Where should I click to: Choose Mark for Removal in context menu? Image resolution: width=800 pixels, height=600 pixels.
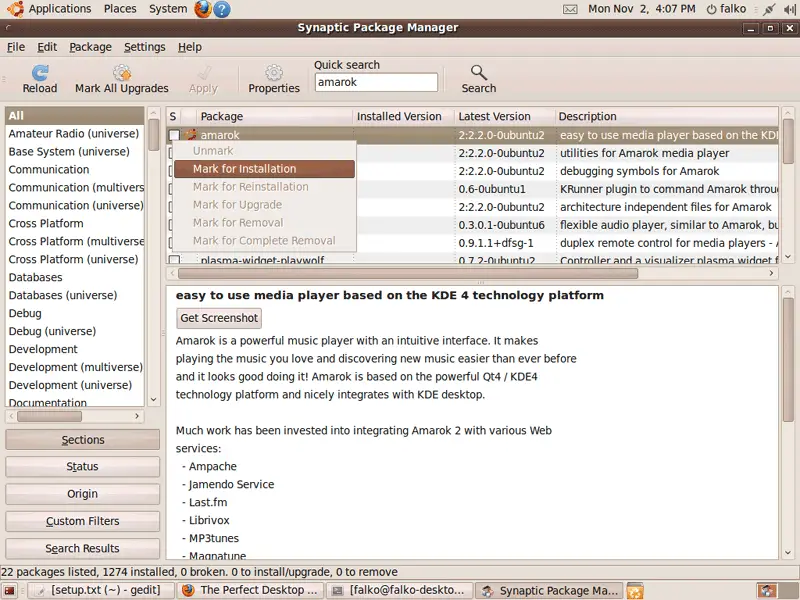coord(264,223)
